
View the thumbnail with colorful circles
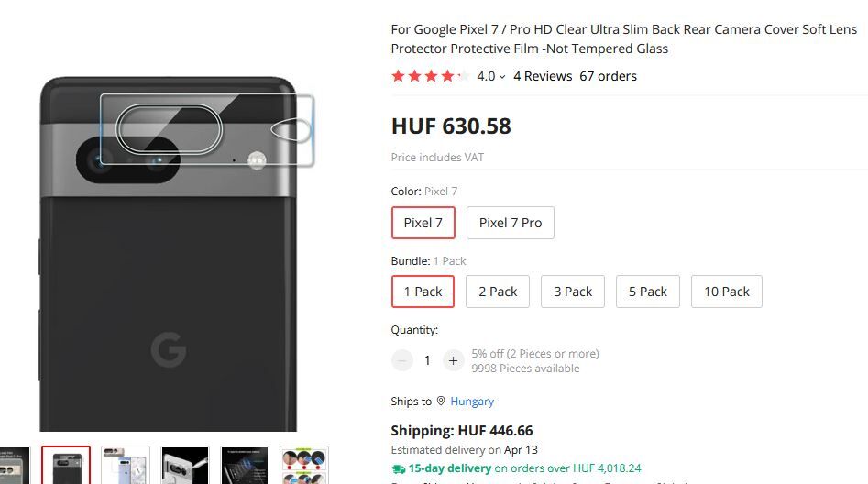304,465
